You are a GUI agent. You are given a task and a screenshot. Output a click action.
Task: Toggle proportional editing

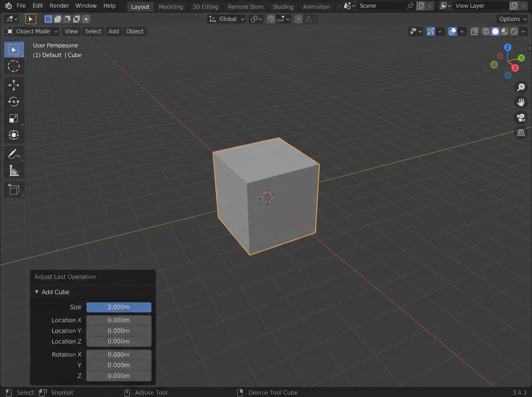coord(298,19)
